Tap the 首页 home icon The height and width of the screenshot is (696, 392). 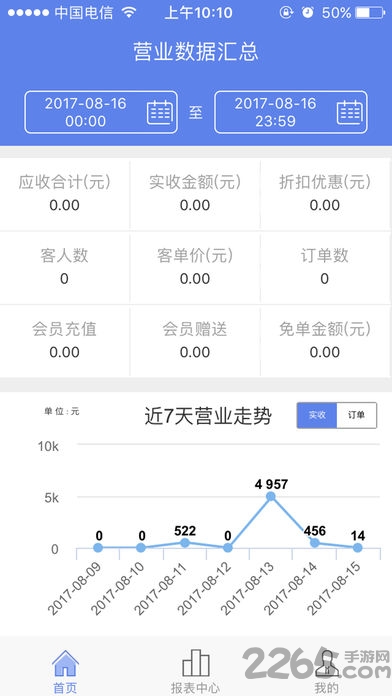click(x=65, y=663)
